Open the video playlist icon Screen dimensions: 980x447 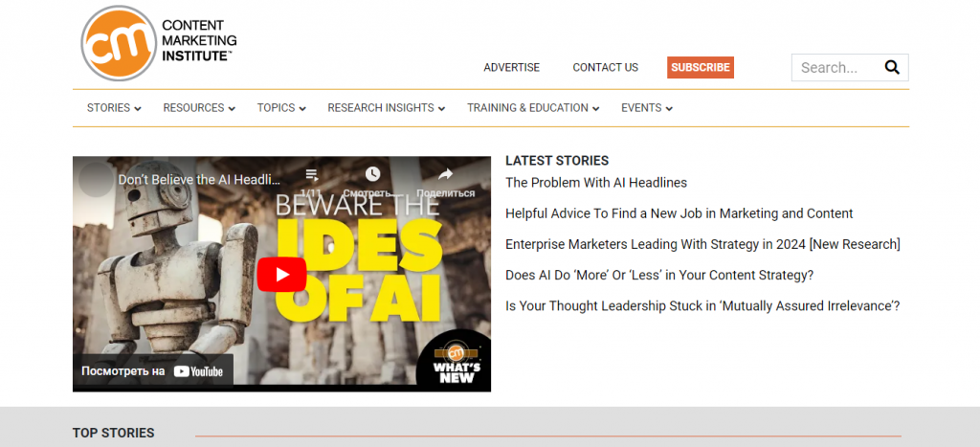coord(311,176)
